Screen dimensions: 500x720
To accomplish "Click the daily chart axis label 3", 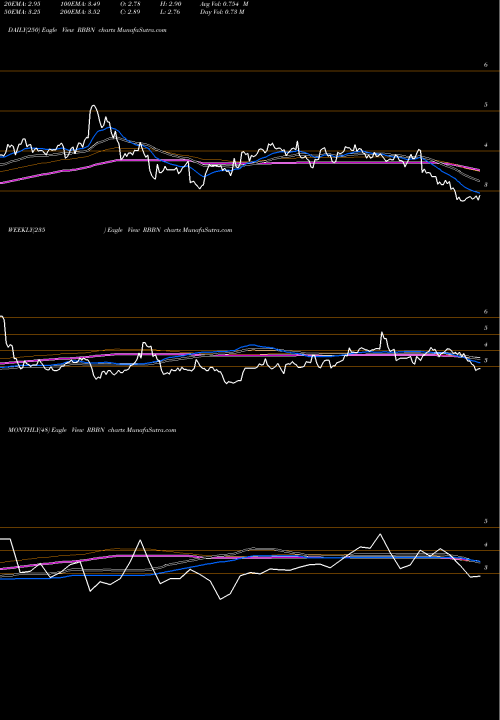I will click(x=486, y=185).
